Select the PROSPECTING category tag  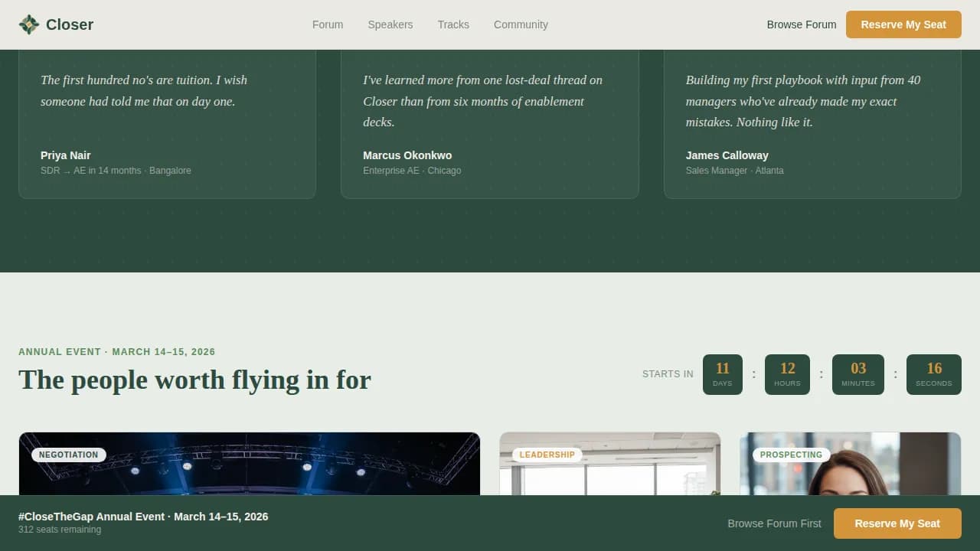[x=790, y=454]
